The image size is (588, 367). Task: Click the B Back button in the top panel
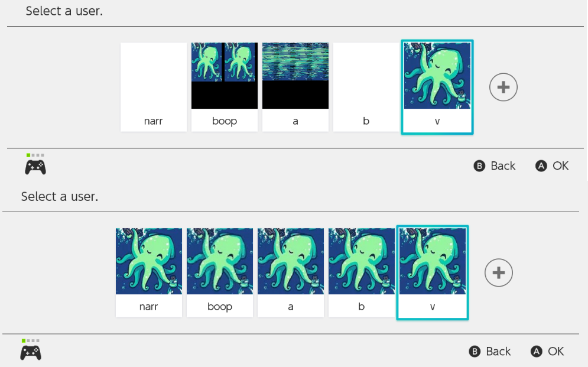[494, 165]
